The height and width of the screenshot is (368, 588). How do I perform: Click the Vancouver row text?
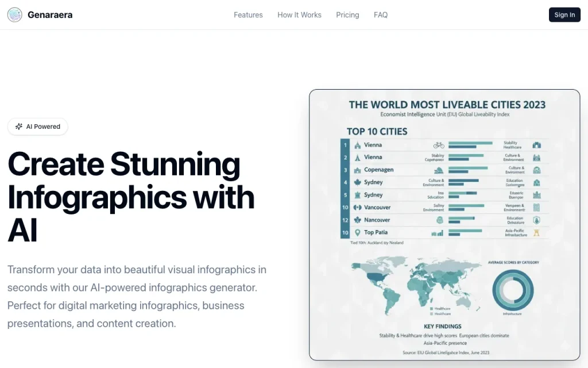click(377, 207)
